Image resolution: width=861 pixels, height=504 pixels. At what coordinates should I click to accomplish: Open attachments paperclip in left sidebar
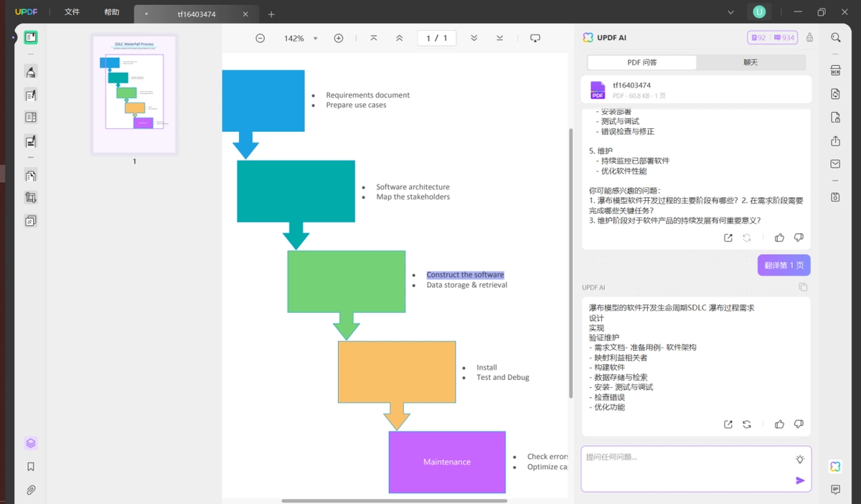click(x=30, y=490)
